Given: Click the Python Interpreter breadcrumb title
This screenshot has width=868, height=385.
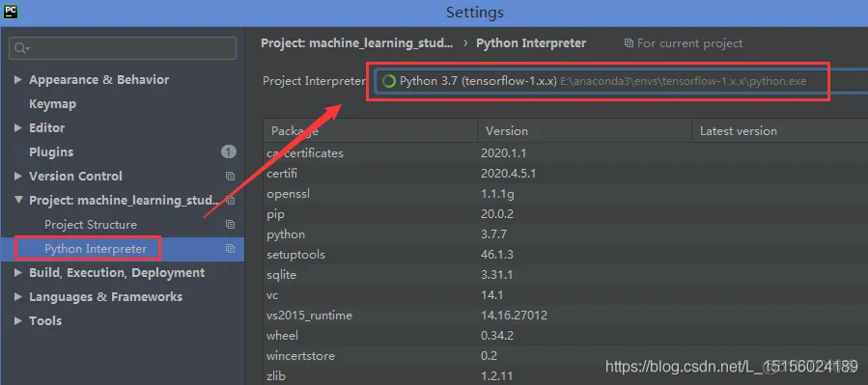Looking at the screenshot, I should click(x=531, y=43).
